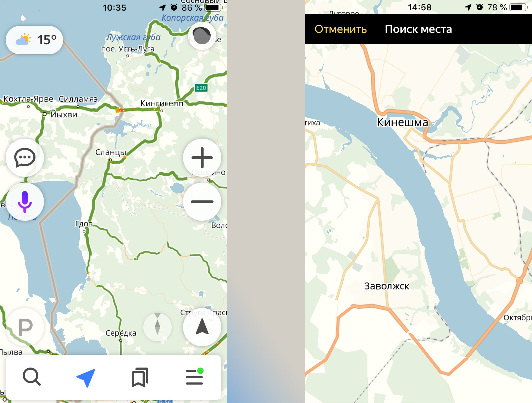
Task: Tap the Кингисепп city label
Action: coord(162,103)
